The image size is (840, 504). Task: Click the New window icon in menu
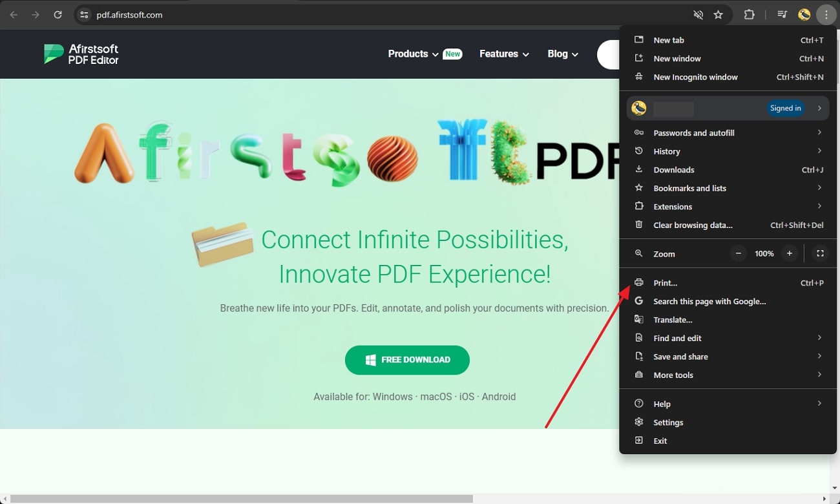coord(639,58)
